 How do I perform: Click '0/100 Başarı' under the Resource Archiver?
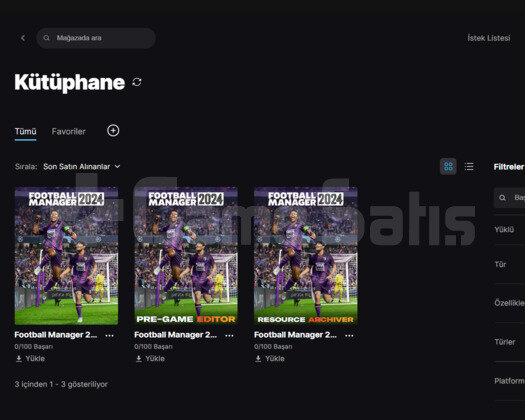pos(273,347)
